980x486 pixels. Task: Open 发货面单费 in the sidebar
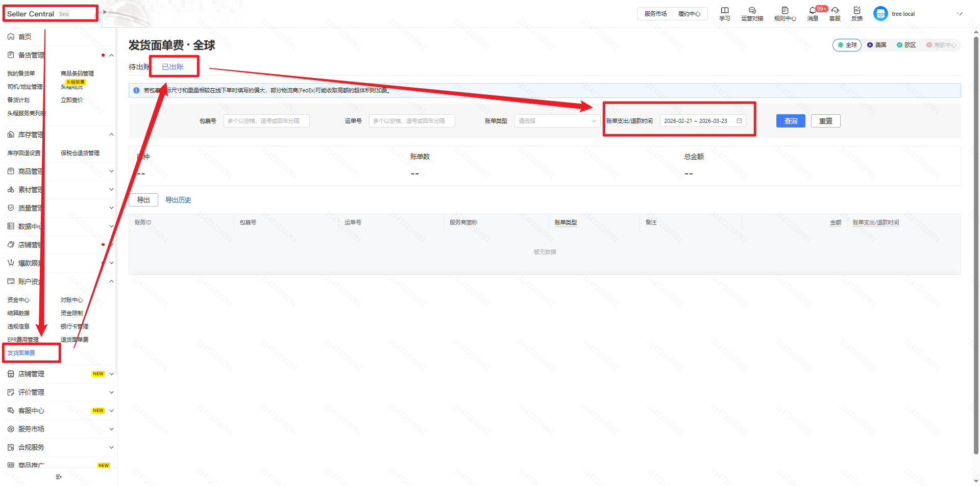(x=21, y=353)
